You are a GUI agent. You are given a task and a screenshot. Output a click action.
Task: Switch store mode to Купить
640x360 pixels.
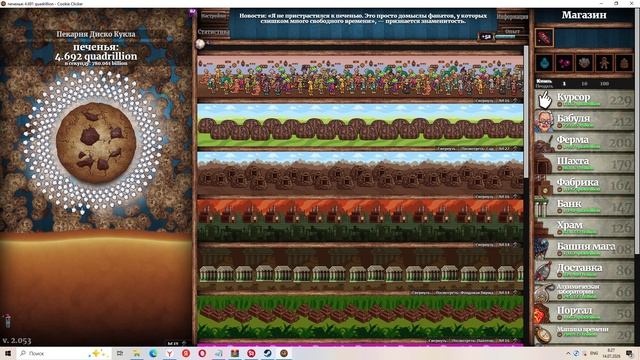pos(544,81)
